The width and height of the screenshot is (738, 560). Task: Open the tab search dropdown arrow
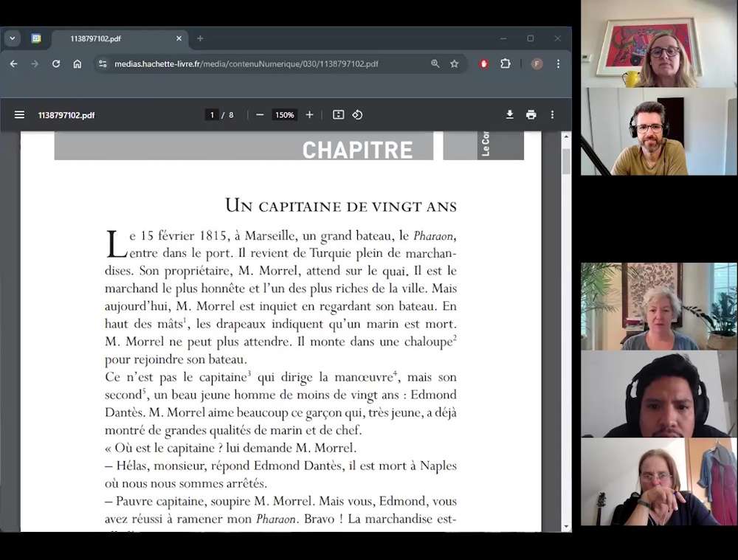point(13,38)
